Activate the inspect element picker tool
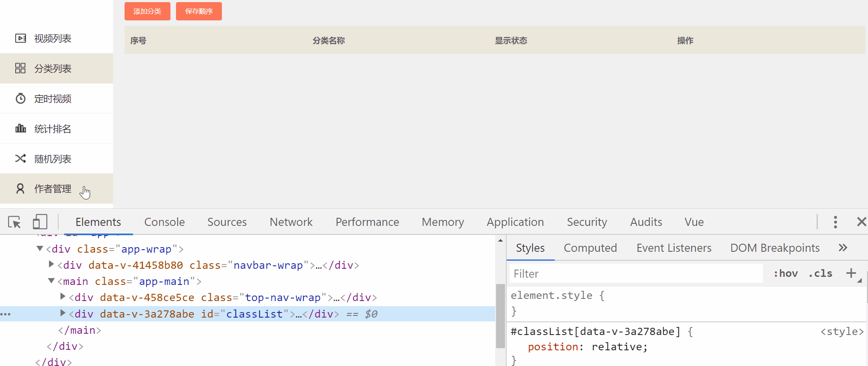Screen dimensions: 868x366 pos(14,222)
